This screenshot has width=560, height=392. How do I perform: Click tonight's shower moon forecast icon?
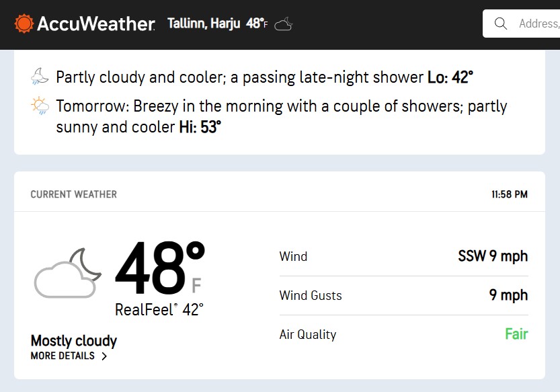(x=40, y=77)
